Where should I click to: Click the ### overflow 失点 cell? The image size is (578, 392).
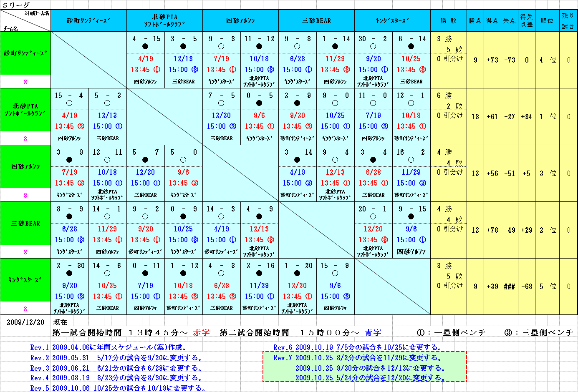509,286
